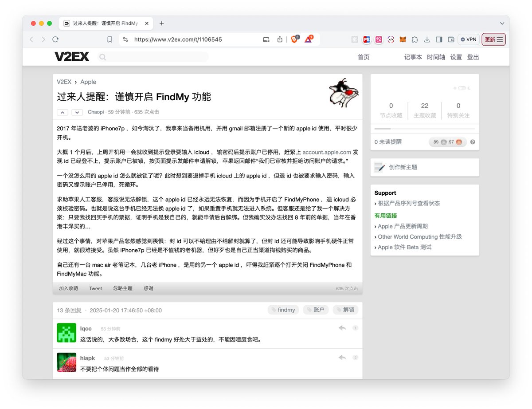Open lqcc's username link

coord(86,329)
